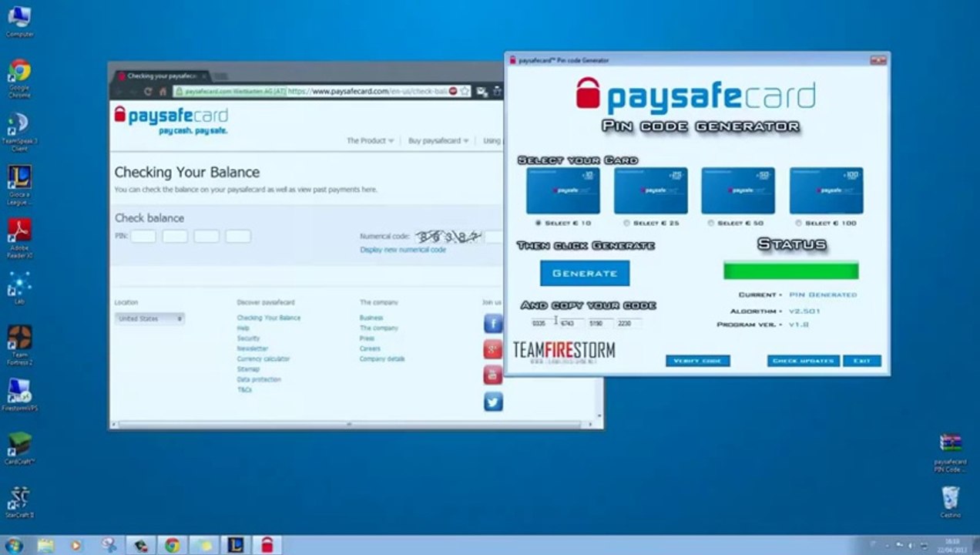Screen dimensions: 980x555
Task: Open the Windows Start menu
Action: tap(13, 546)
